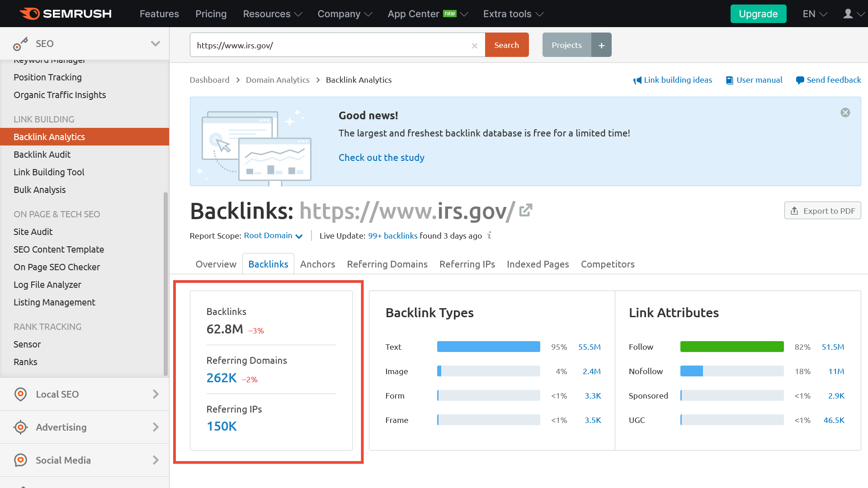Click the Live Update info icon

point(489,235)
